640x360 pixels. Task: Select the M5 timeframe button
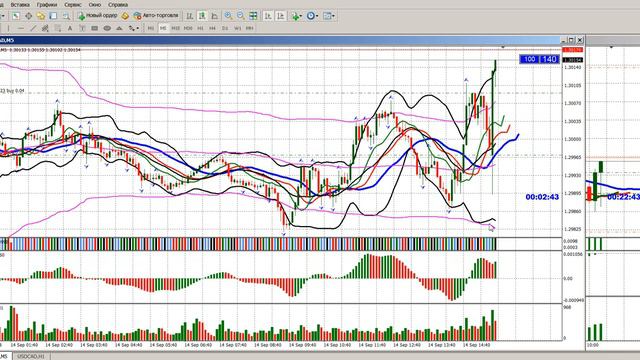point(163,28)
